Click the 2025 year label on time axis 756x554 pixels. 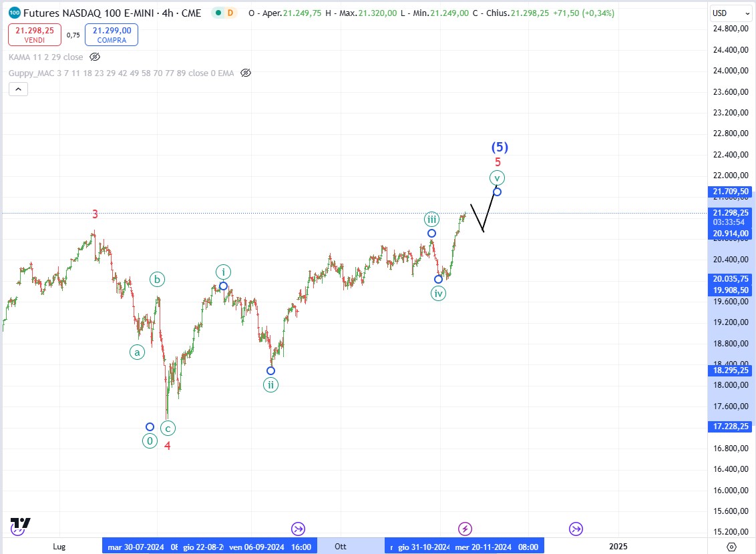[x=618, y=546]
